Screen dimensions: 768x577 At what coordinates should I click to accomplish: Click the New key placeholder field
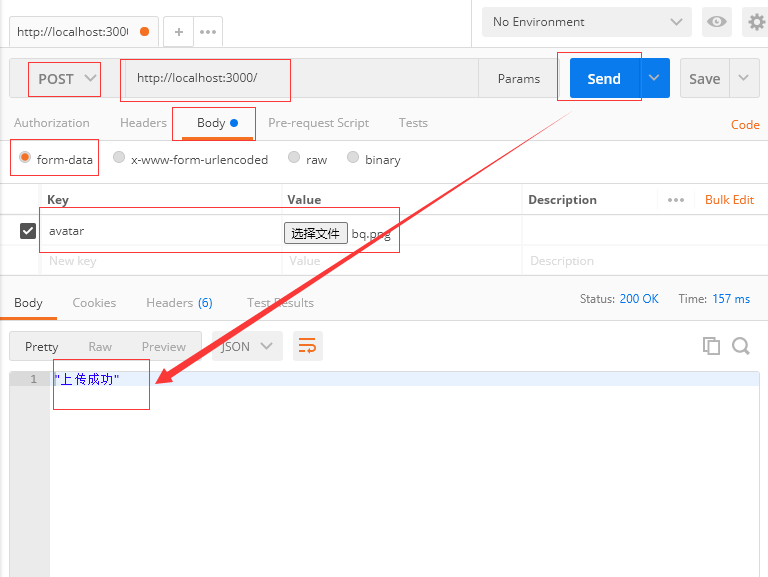(162, 261)
